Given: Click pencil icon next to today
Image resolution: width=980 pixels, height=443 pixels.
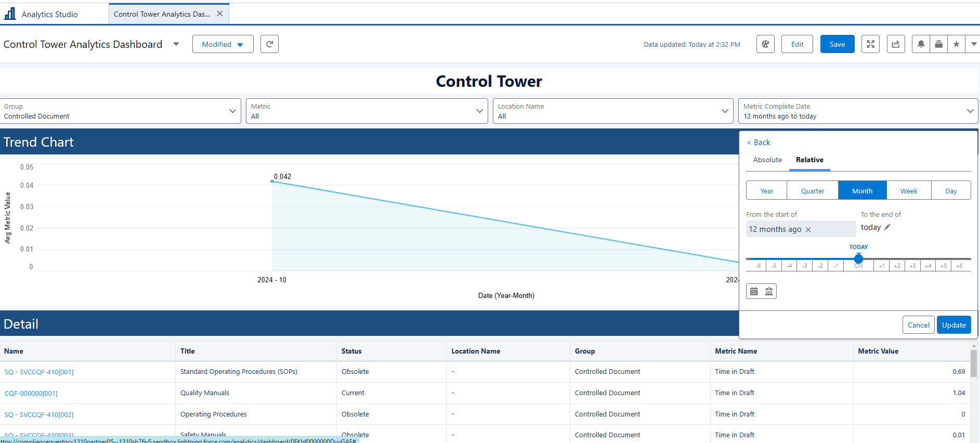Looking at the screenshot, I should click(887, 227).
